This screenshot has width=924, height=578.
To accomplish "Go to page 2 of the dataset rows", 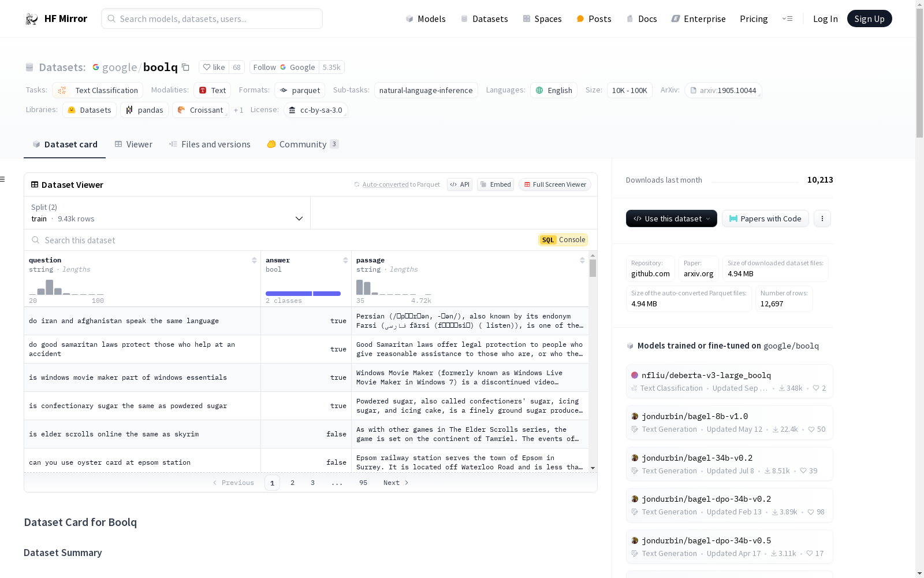I will coord(292,483).
